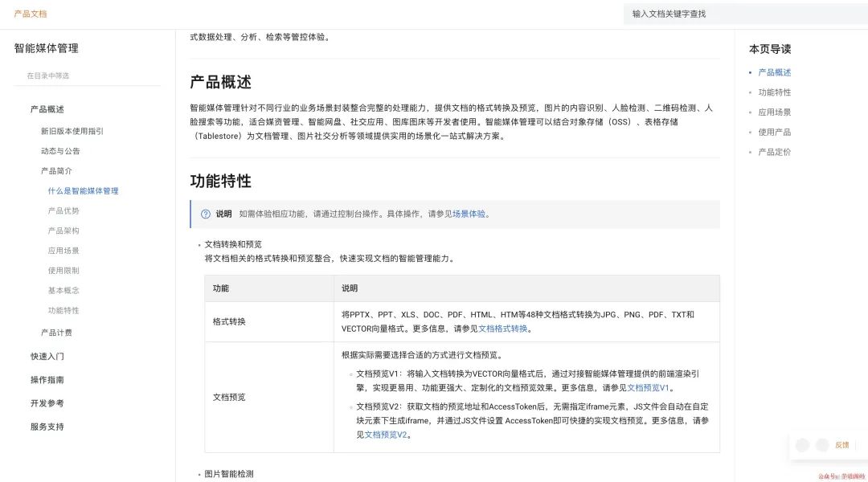Click the 图片智能检测 bullet text
Viewport: 868px width, 482px height.
coord(229,474)
